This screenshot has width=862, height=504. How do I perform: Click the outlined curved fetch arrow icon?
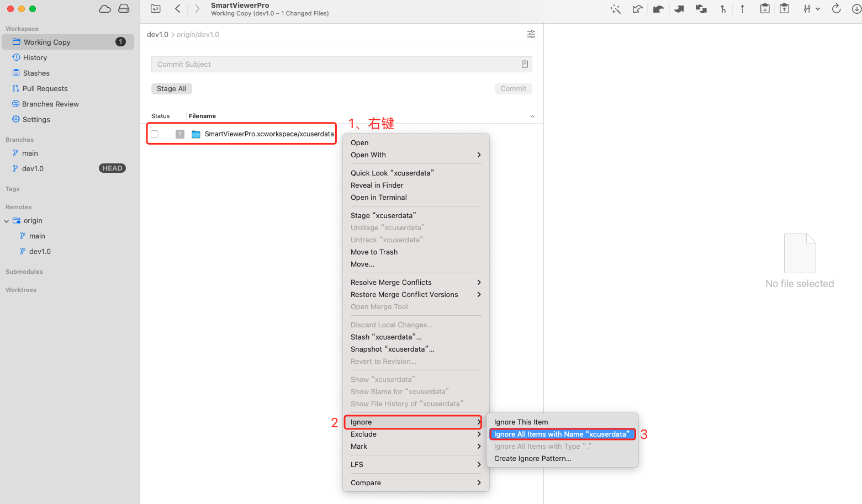pyautogui.click(x=637, y=9)
